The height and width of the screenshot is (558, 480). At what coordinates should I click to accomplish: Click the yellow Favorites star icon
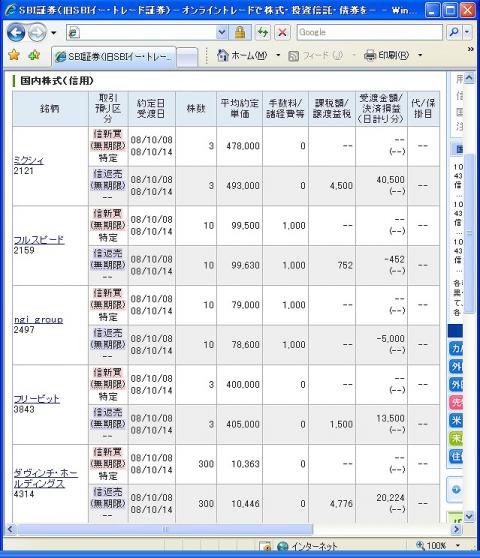tap(14, 55)
